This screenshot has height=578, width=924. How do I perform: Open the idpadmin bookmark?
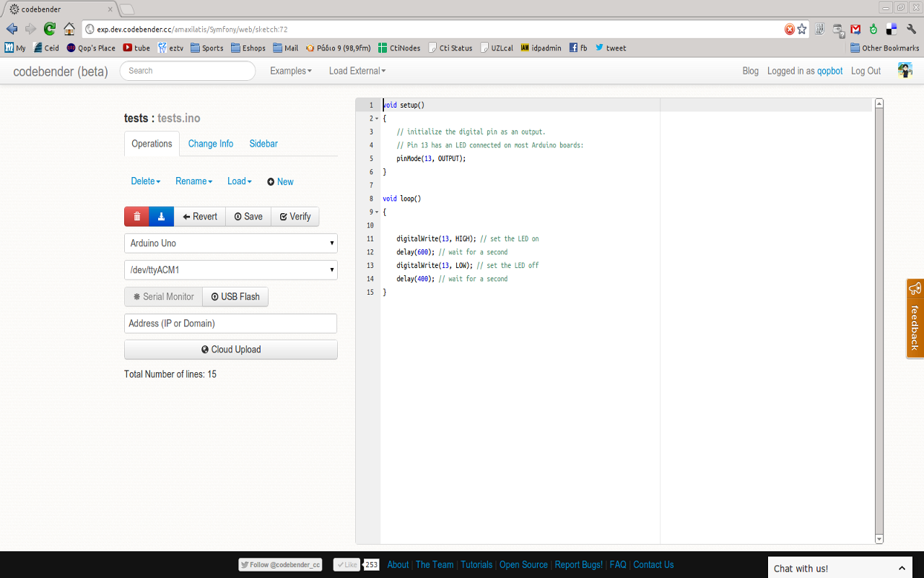tap(541, 48)
